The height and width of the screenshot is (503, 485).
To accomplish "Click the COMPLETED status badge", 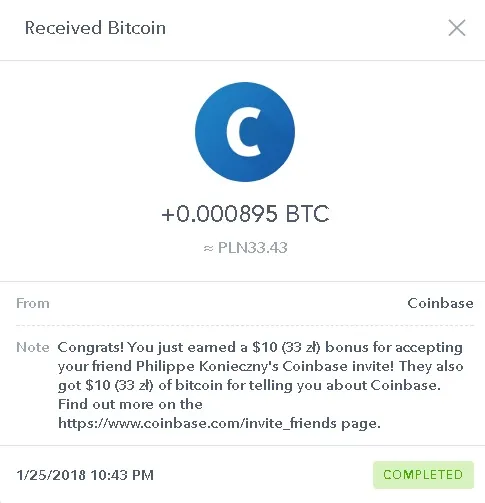I will point(423,475).
